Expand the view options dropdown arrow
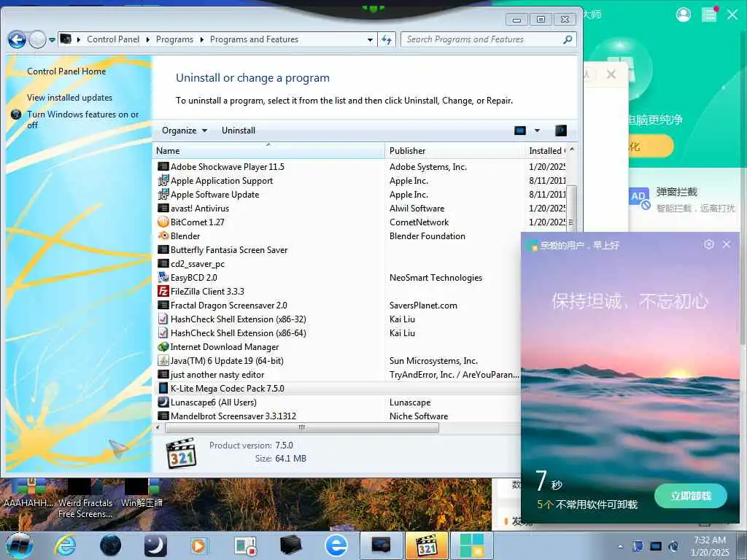The height and width of the screenshot is (560, 747). pyautogui.click(x=538, y=131)
